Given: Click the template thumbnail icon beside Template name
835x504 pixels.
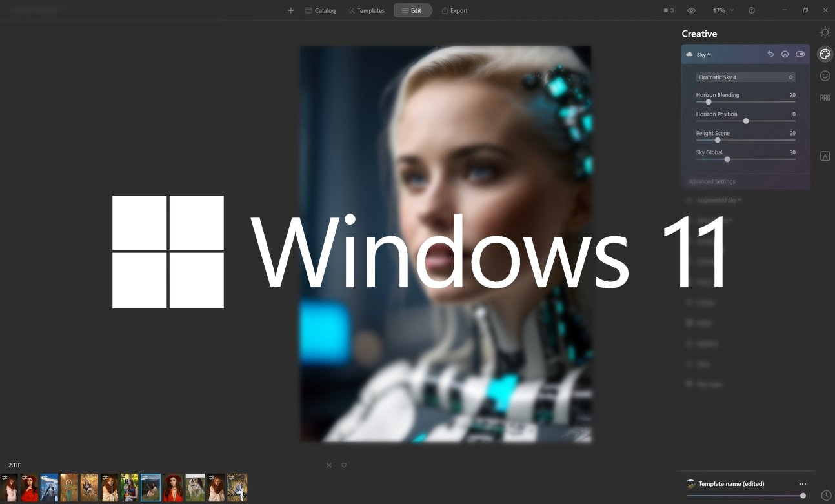Looking at the screenshot, I should coord(690,484).
